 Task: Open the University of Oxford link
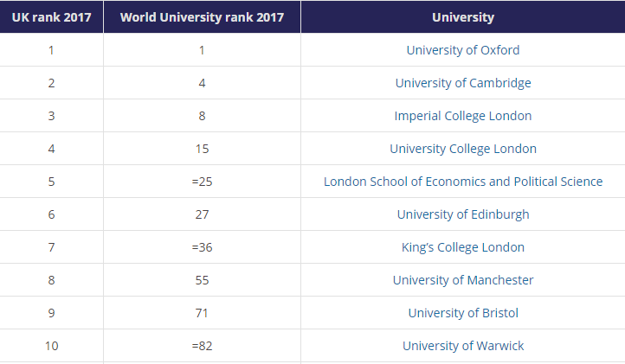(x=463, y=50)
